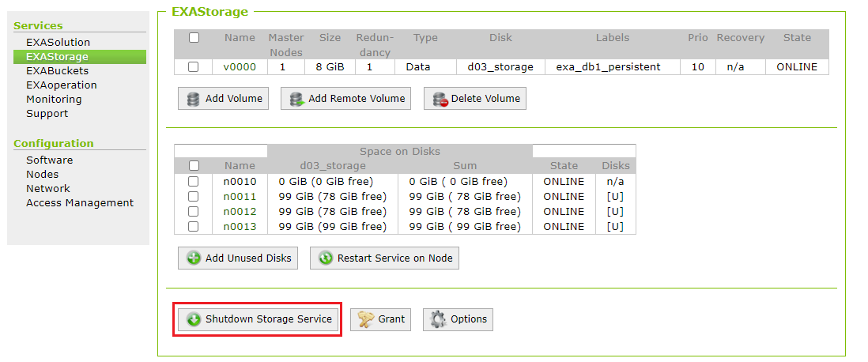Click the Add Remote Volume icon
The image size is (868, 362).
298,99
